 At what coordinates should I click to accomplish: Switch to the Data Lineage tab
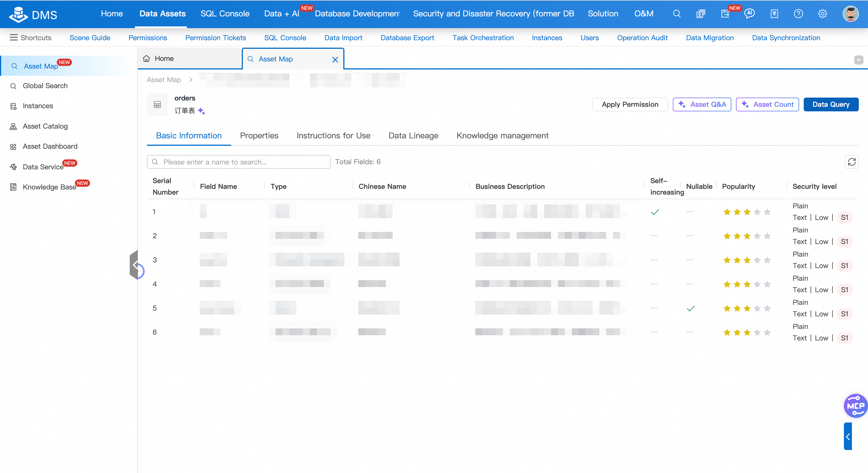pos(413,136)
